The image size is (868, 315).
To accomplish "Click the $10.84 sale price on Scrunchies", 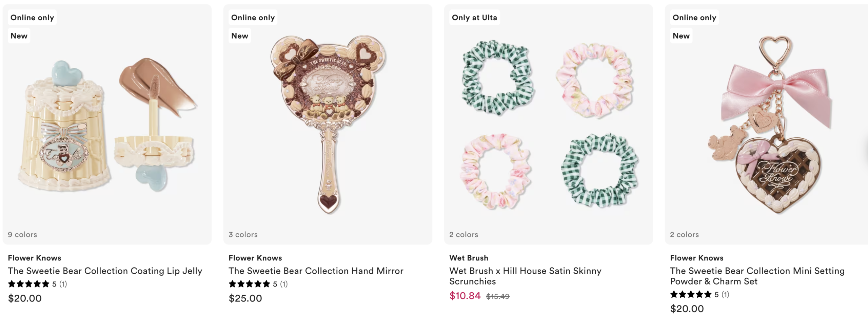I will click(465, 296).
